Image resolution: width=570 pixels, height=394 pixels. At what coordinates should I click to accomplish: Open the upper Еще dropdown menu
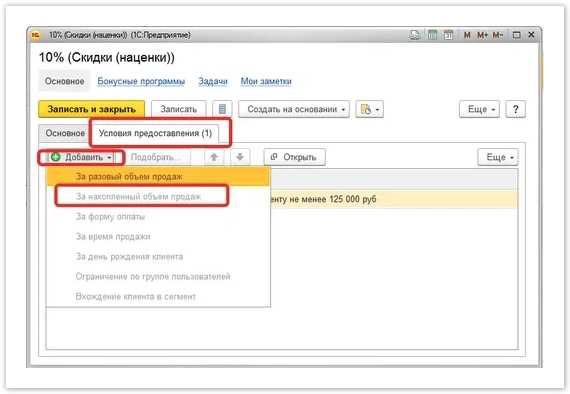coord(479,109)
